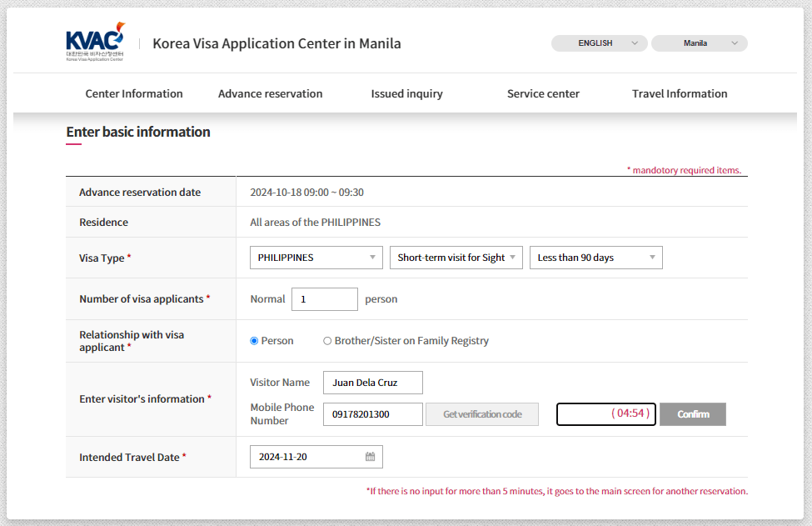Click the verification code entry box

(583, 414)
